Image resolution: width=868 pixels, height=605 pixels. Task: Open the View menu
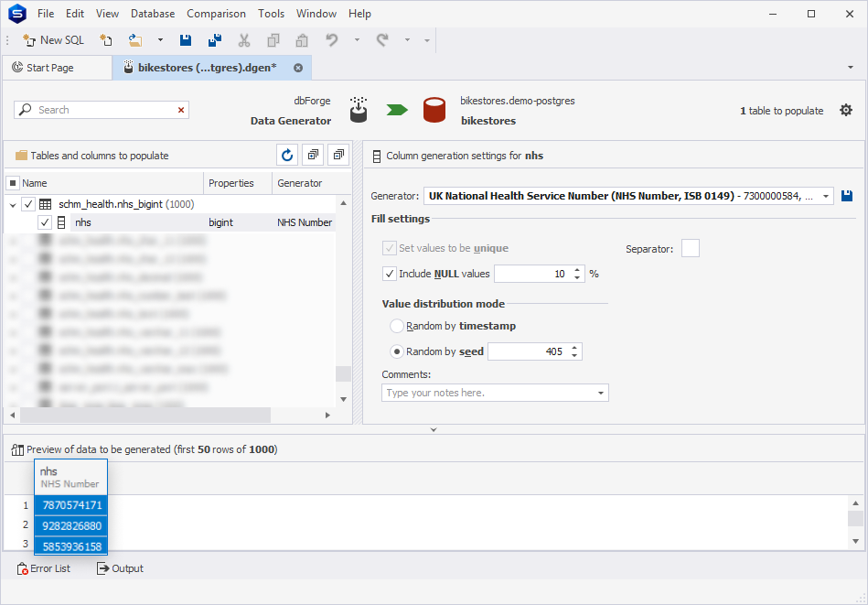[107, 14]
